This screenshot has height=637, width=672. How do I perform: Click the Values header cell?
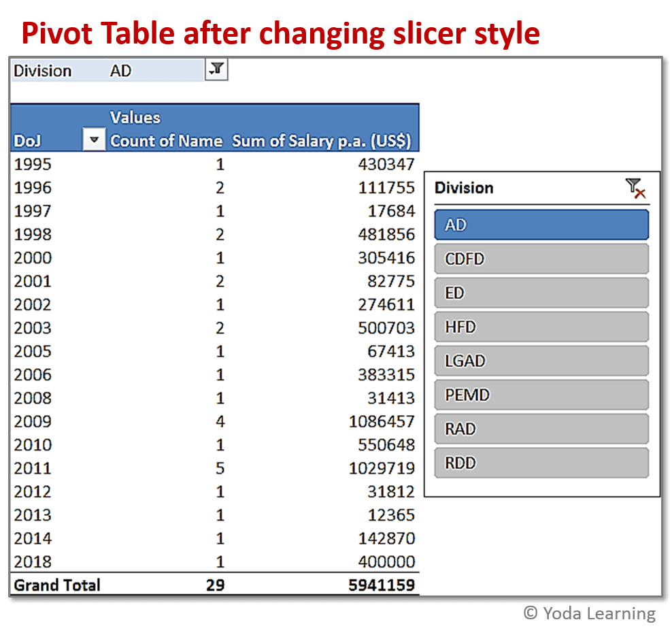pyautogui.click(x=135, y=118)
